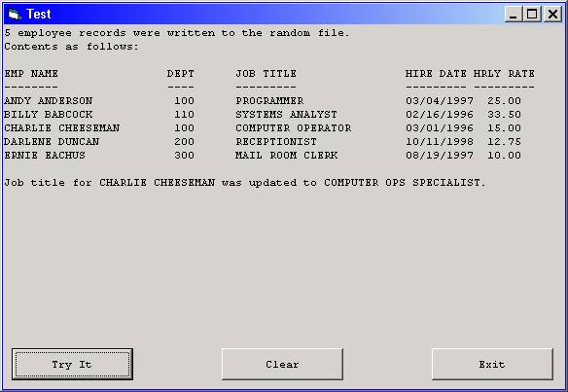Viewport: 568px width, 392px height.
Task: Select the CHARLIE CHEESEMAN record name
Action: coord(62,128)
